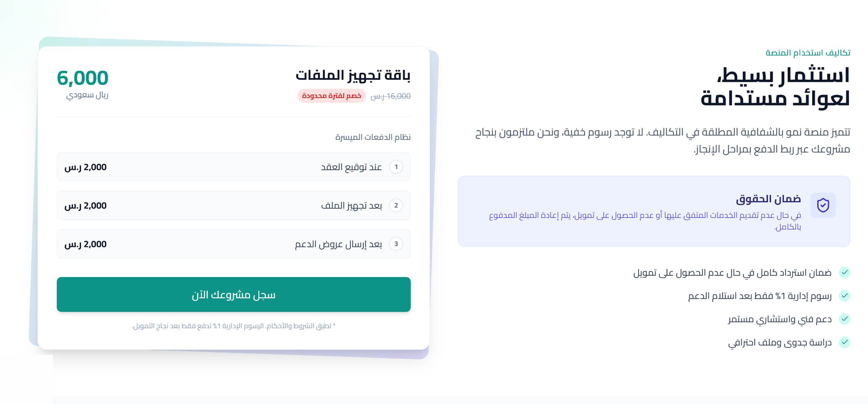
Task: Click the نظام الدفعات الميسرة label
Action: click(373, 137)
